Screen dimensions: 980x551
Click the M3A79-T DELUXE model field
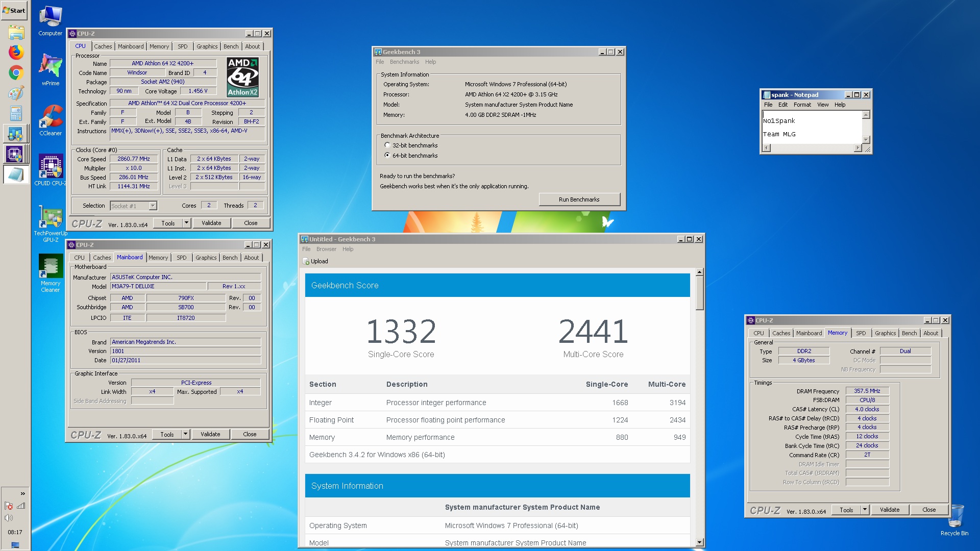coord(158,286)
